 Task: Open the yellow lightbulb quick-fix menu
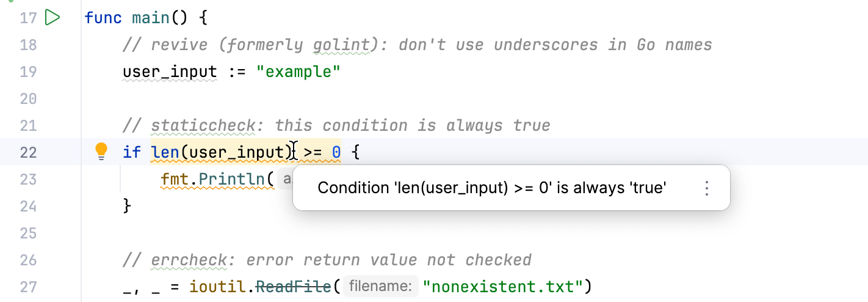101,150
